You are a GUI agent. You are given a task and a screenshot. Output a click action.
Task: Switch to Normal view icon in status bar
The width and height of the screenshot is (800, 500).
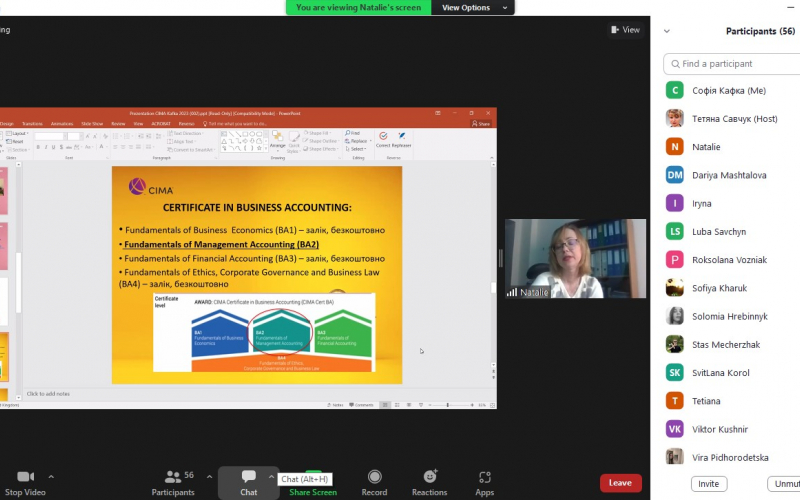(x=385, y=405)
